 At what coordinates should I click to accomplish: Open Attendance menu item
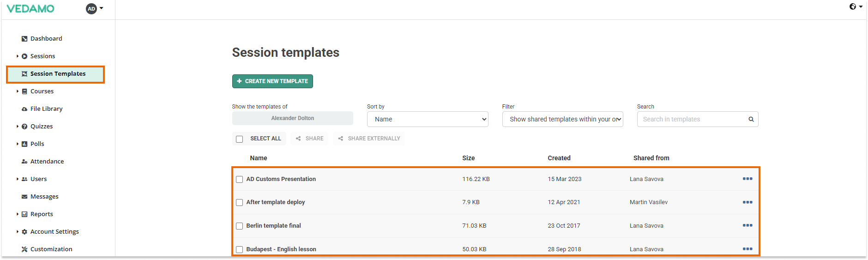47,162
